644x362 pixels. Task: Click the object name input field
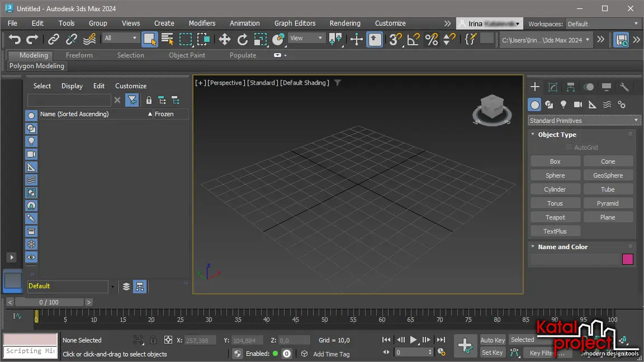[x=575, y=259]
